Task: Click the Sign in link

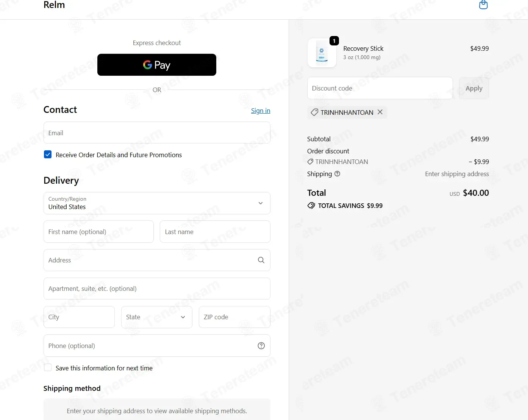Action: pos(261,111)
